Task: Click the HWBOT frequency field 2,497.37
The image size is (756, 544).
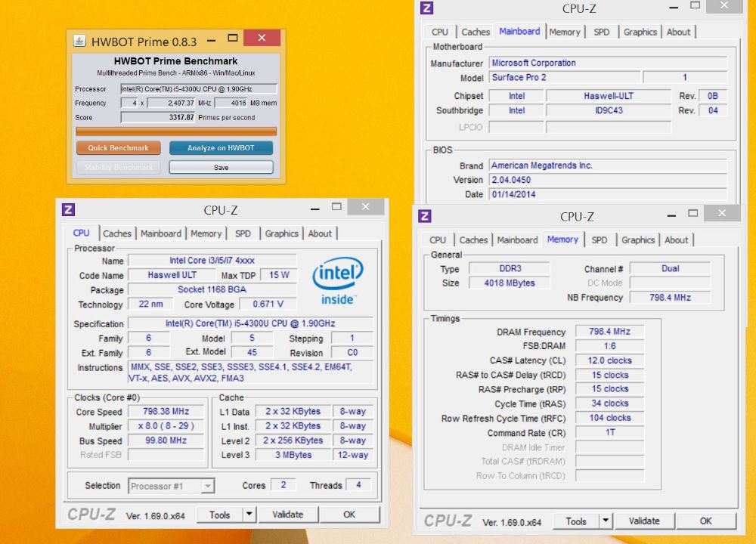Action: click(x=171, y=103)
